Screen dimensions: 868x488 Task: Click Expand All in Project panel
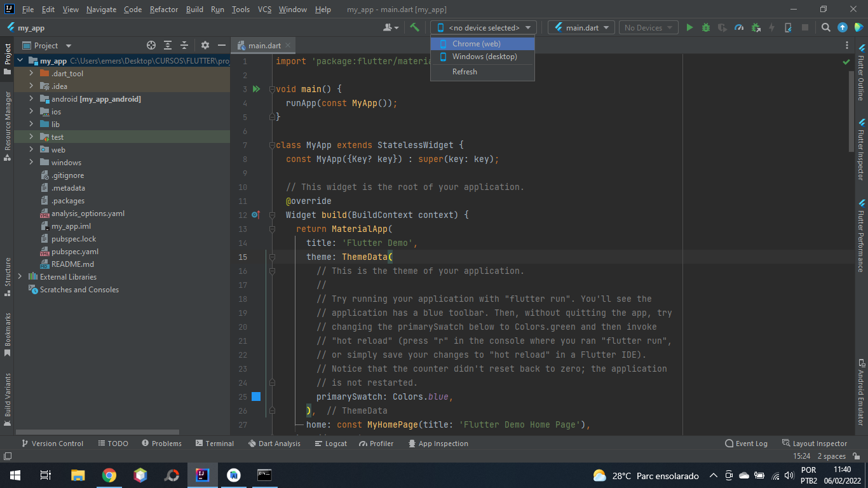coord(168,45)
